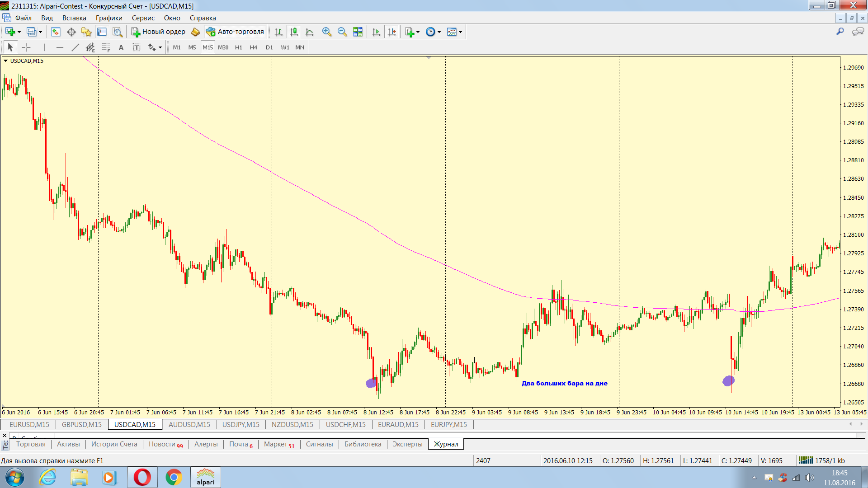Click the Zoom In magnifier icon
Image resolution: width=868 pixels, height=488 pixels.
326,32
